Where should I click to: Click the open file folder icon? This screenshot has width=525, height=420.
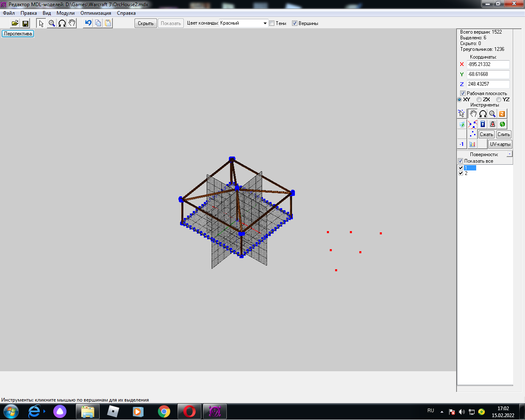click(15, 23)
